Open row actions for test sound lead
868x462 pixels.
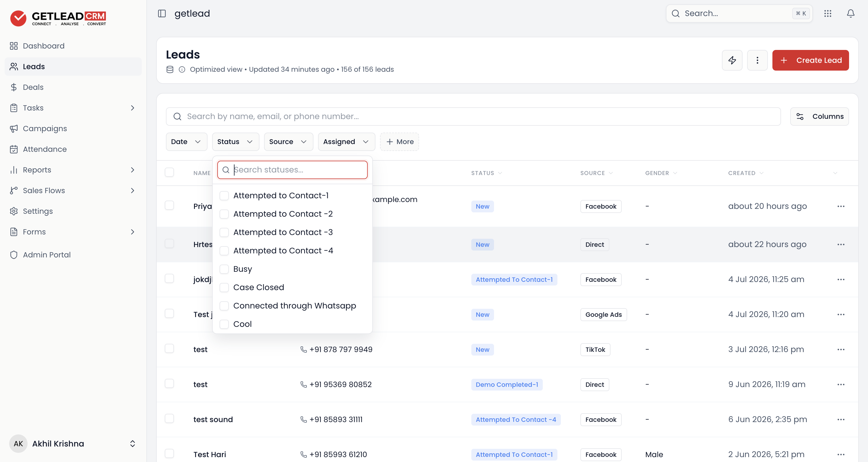pos(841,420)
